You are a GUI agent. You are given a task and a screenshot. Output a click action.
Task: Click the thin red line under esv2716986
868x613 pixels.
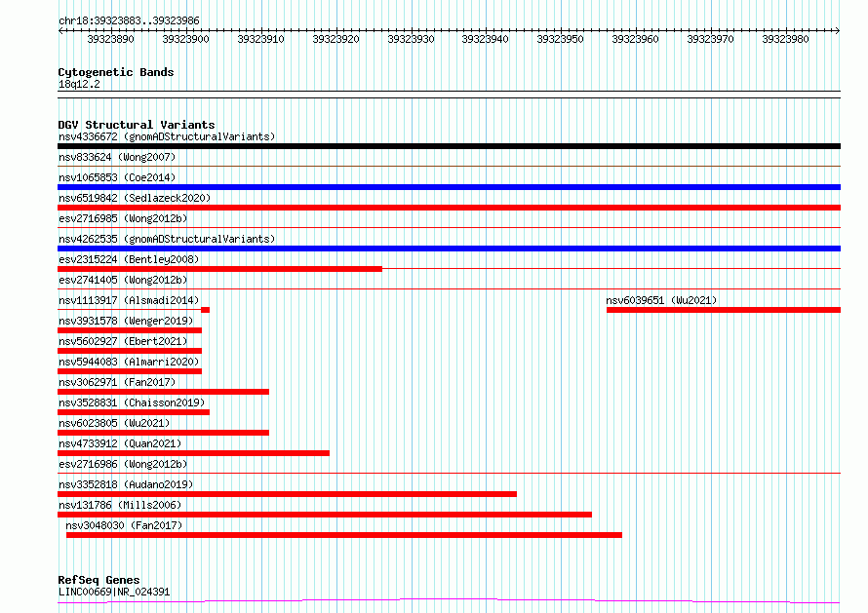[x=449, y=473]
